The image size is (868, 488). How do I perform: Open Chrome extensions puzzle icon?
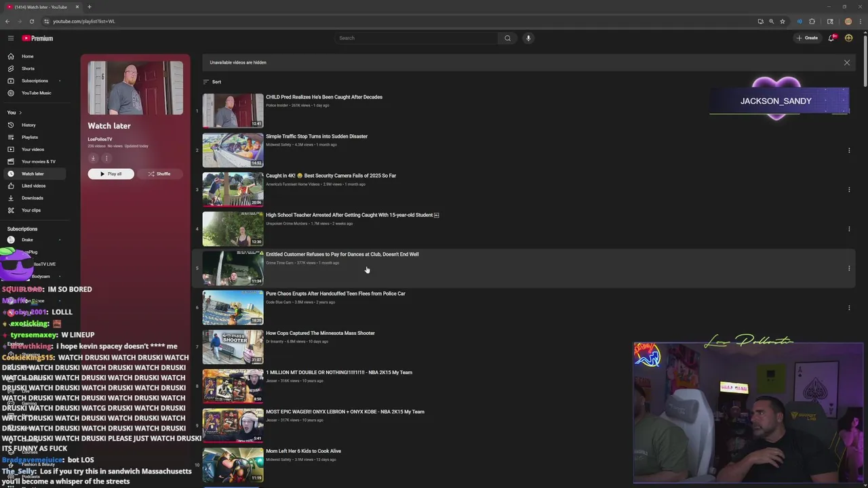coord(812,21)
